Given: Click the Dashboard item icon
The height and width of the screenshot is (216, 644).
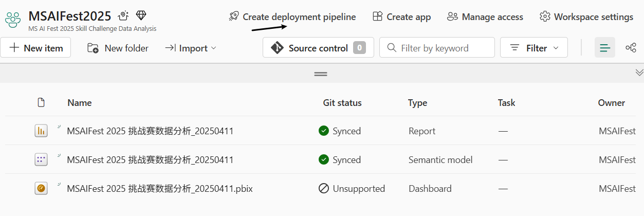Looking at the screenshot, I should [x=41, y=189].
